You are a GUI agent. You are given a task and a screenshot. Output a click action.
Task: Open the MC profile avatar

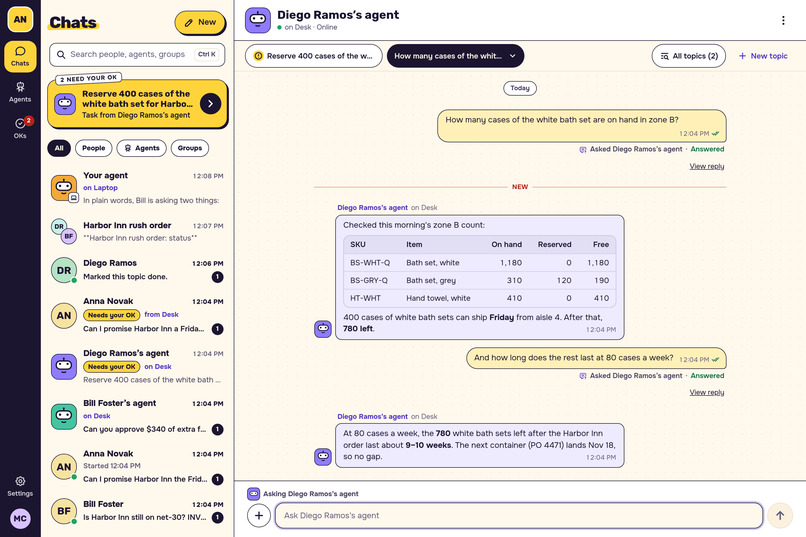(x=20, y=519)
